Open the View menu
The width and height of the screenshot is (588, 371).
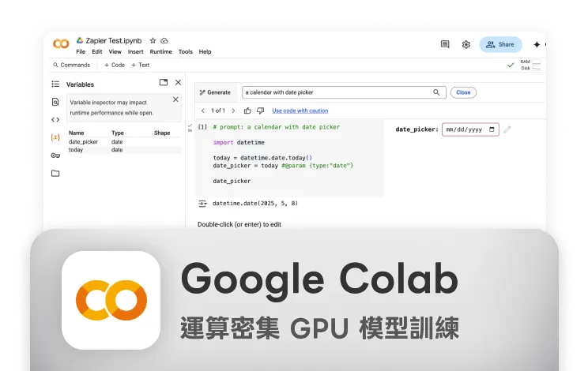pyautogui.click(x=115, y=51)
